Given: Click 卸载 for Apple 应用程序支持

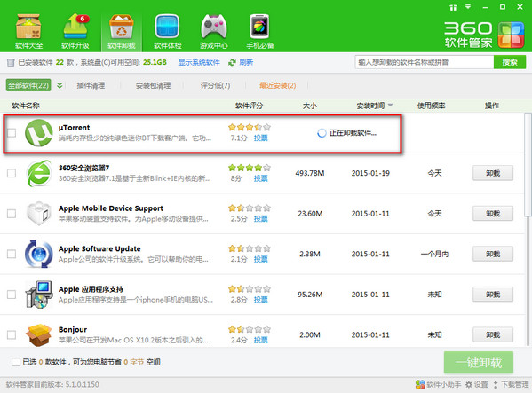Looking at the screenshot, I should (x=493, y=294).
